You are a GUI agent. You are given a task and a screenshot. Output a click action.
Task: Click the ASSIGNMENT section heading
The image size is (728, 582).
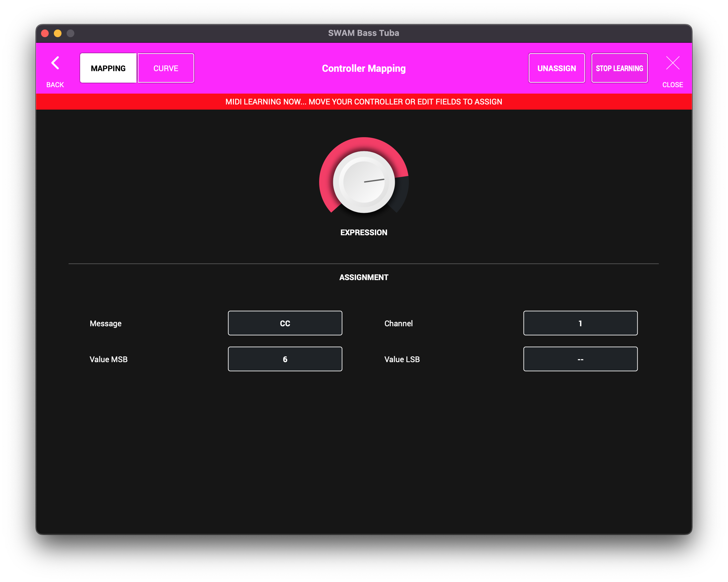tap(364, 277)
